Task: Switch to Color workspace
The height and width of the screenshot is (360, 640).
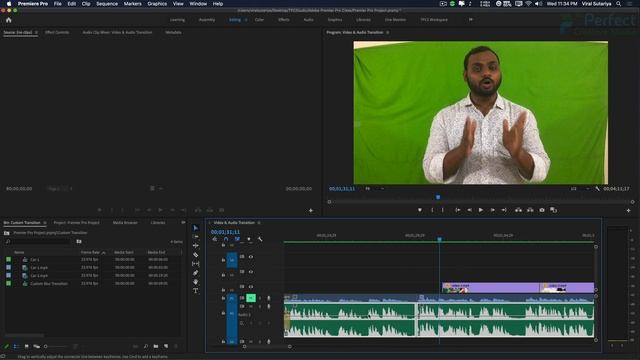Action: coord(259,20)
